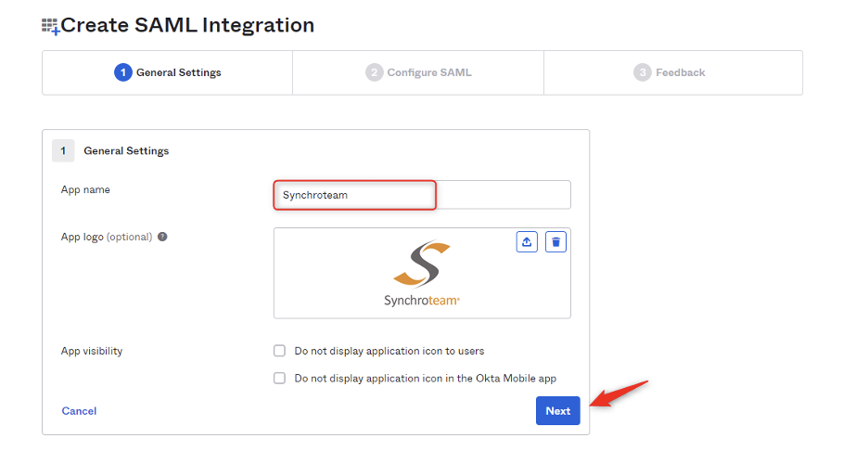The width and height of the screenshot is (868, 464).
Task: Click the App logo help question-mark icon
Action: 162,237
